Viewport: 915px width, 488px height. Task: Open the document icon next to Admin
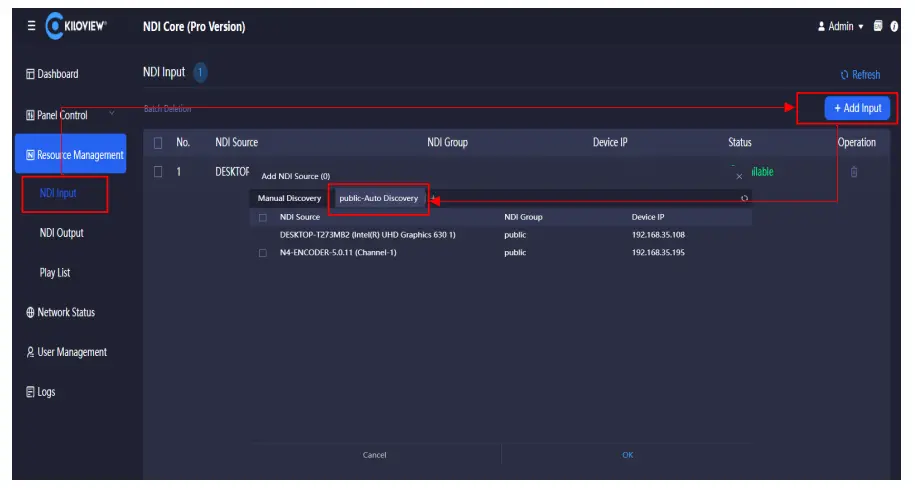point(878,26)
